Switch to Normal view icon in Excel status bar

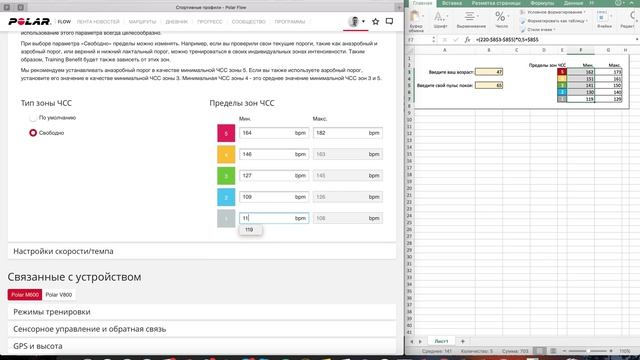click(540, 351)
